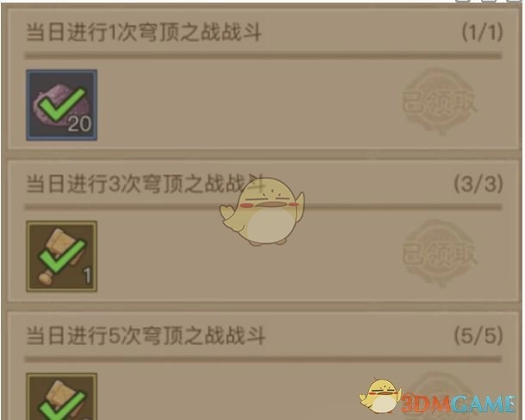Click the yellow chick mascot in the center
Screen dimensions: 525x420
[262, 211]
